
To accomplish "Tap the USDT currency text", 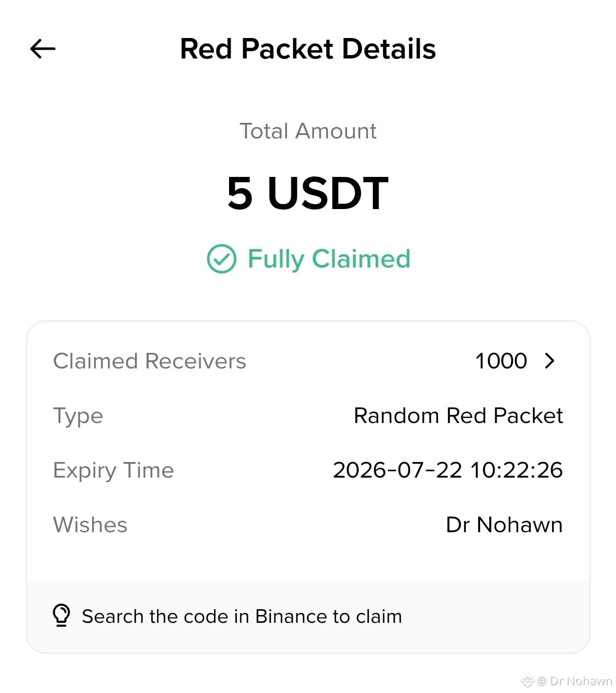I will [328, 193].
